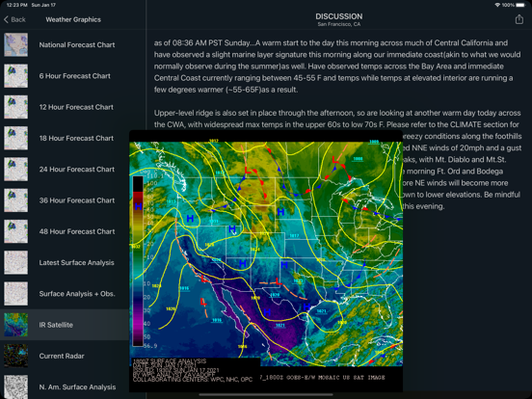Screen dimensions: 532x399
Task: Select 12 Hour Forecast Chart row
Action: pos(73,107)
